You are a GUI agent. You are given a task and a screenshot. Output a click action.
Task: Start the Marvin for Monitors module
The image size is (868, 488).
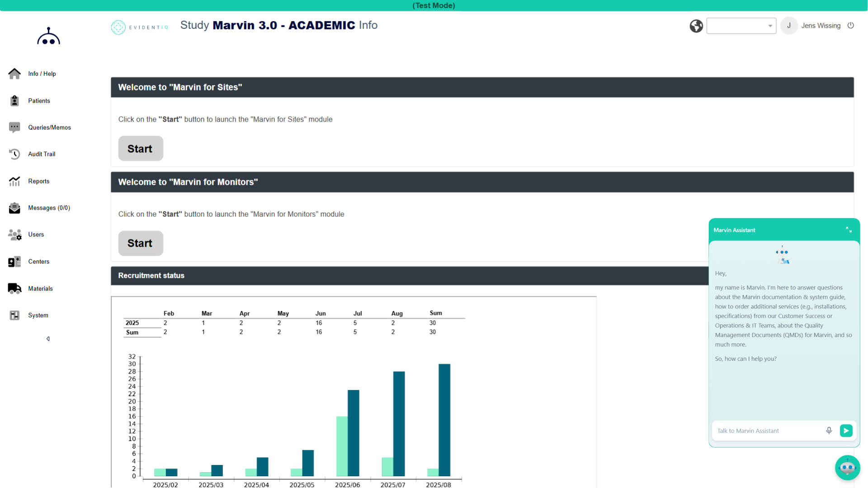point(141,243)
